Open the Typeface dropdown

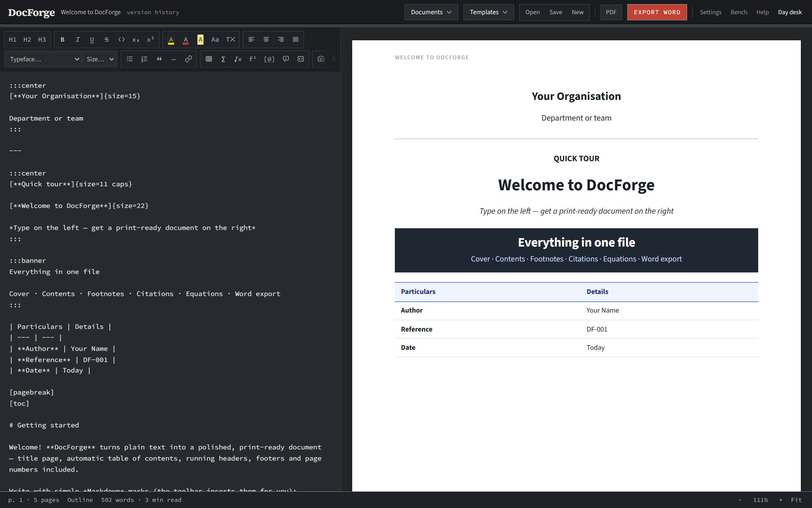[x=44, y=59]
